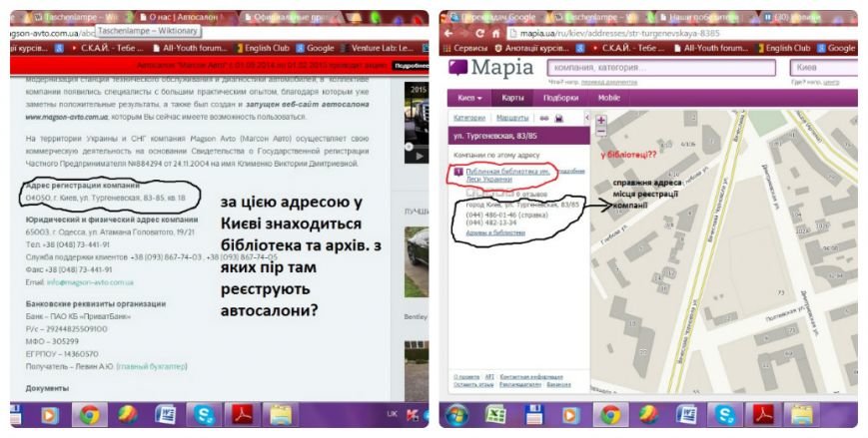Open Excel from the right taskbar
Image resolution: width=868 pixels, height=438 pixels.
[495, 414]
